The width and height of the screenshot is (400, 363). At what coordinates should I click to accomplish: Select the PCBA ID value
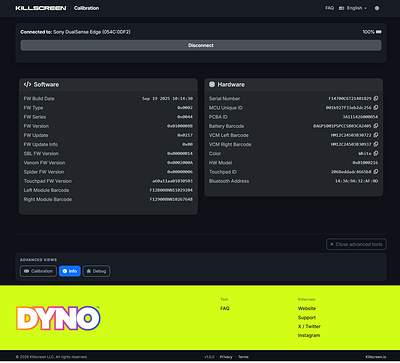point(360,117)
